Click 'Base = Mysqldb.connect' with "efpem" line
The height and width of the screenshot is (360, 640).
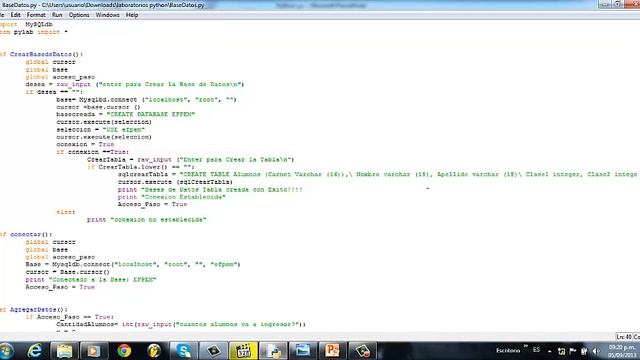click(133, 264)
